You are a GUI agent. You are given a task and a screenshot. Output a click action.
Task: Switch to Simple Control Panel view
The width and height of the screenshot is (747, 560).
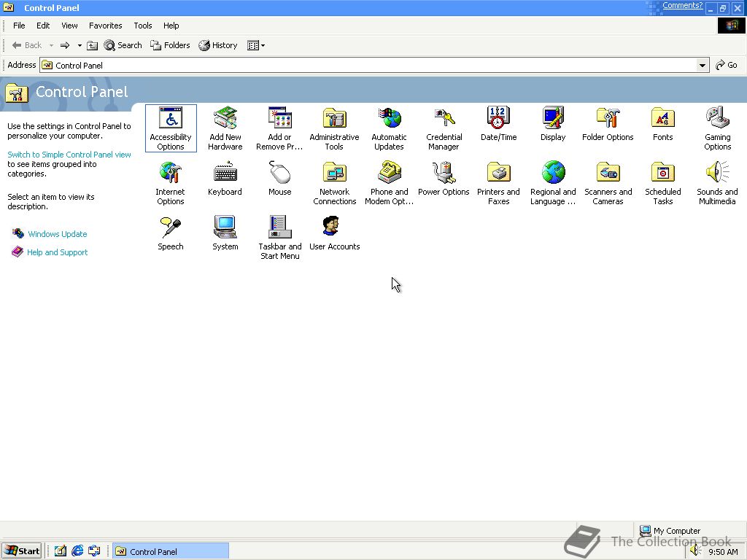69,155
